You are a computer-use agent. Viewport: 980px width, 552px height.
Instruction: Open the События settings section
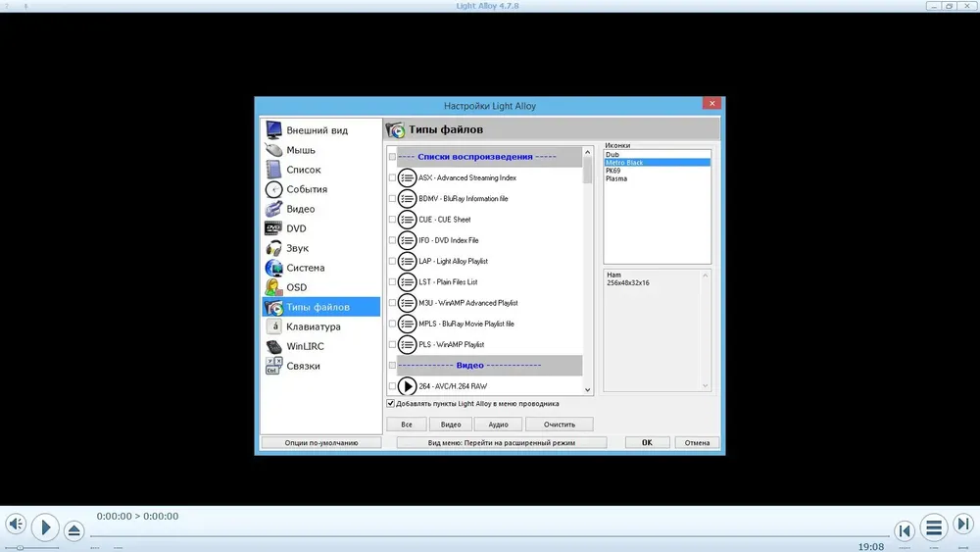click(x=320, y=189)
